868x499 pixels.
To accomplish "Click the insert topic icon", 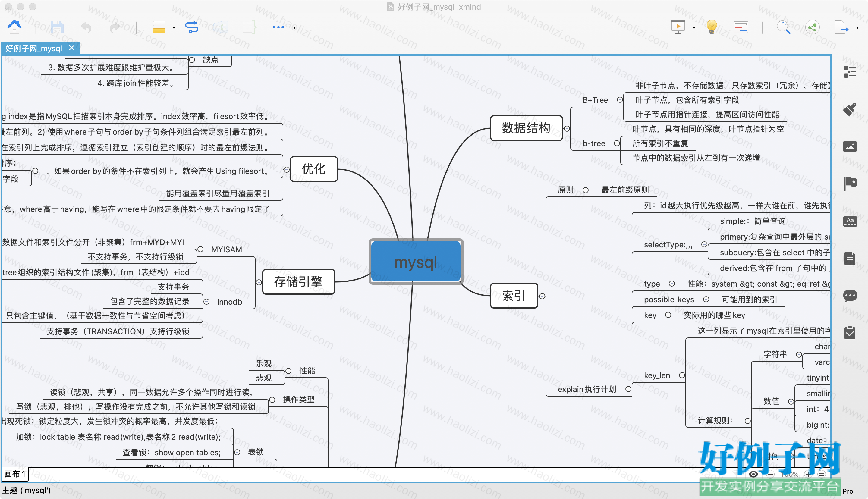I will [x=158, y=27].
